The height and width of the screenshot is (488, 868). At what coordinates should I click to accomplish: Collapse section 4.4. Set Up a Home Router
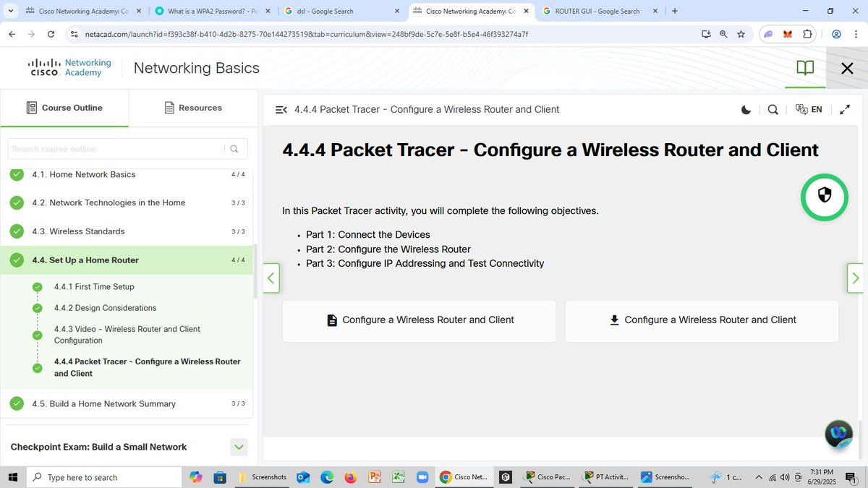[x=127, y=260]
